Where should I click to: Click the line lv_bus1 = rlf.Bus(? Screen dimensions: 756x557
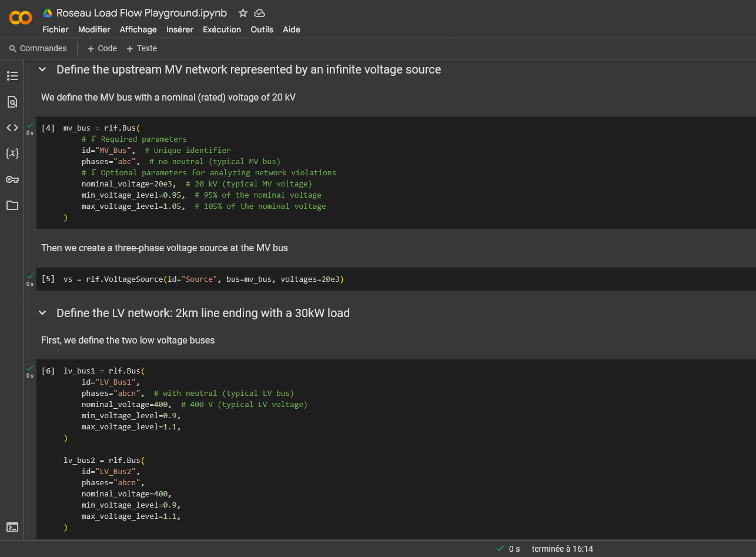(x=104, y=371)
